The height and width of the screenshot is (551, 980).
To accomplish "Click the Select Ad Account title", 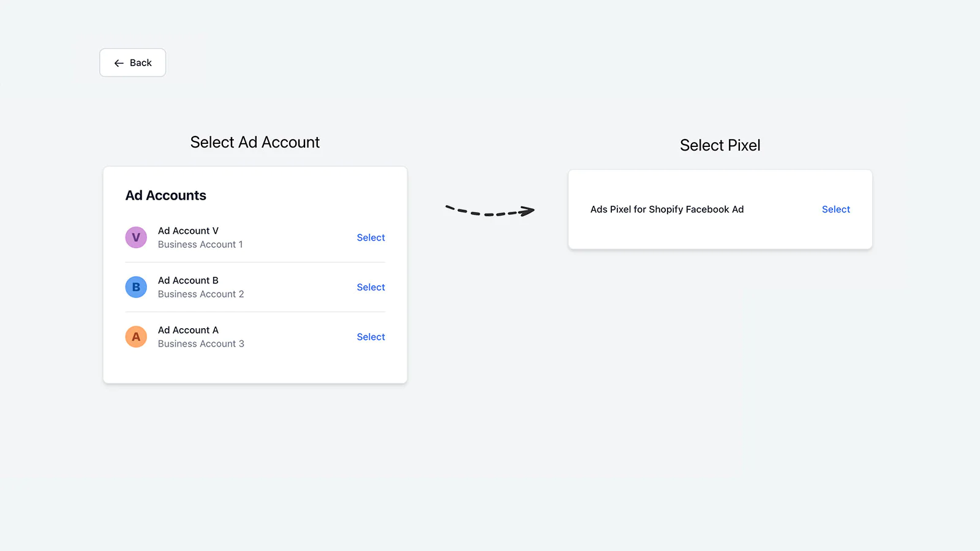I will (255, 142).
